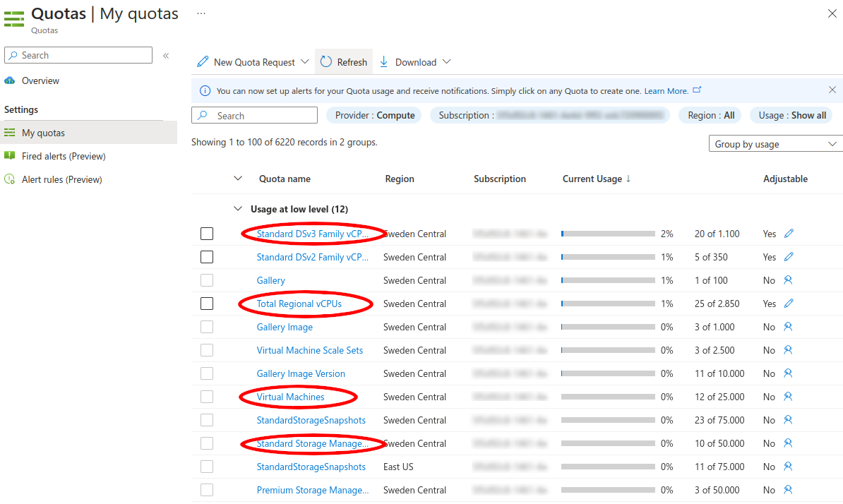Go to Alert rules (Preview) page

click(x=62, y=179)
